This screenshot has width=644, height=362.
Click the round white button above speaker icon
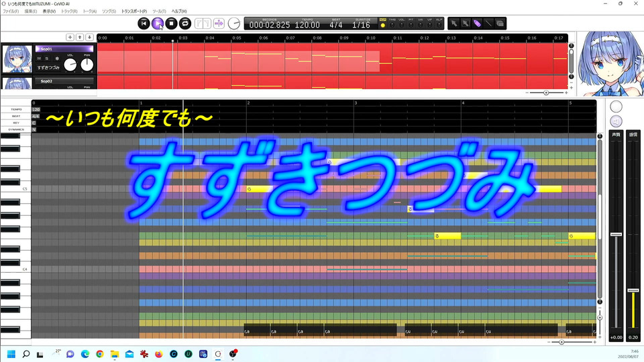616,107
